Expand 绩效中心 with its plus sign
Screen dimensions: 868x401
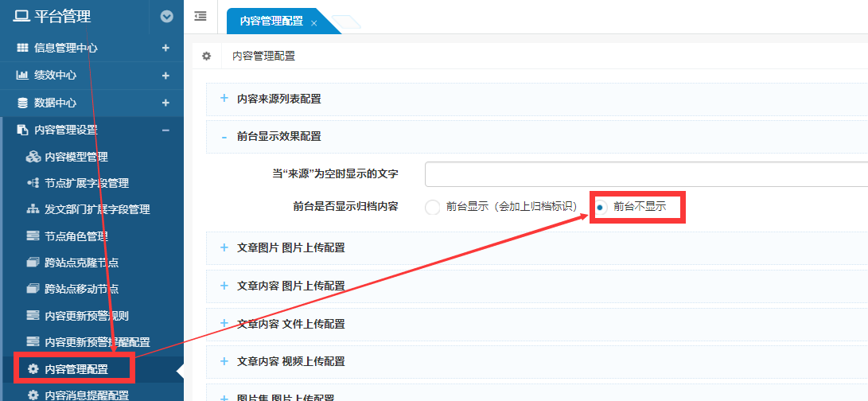click(x=165, y=76)
